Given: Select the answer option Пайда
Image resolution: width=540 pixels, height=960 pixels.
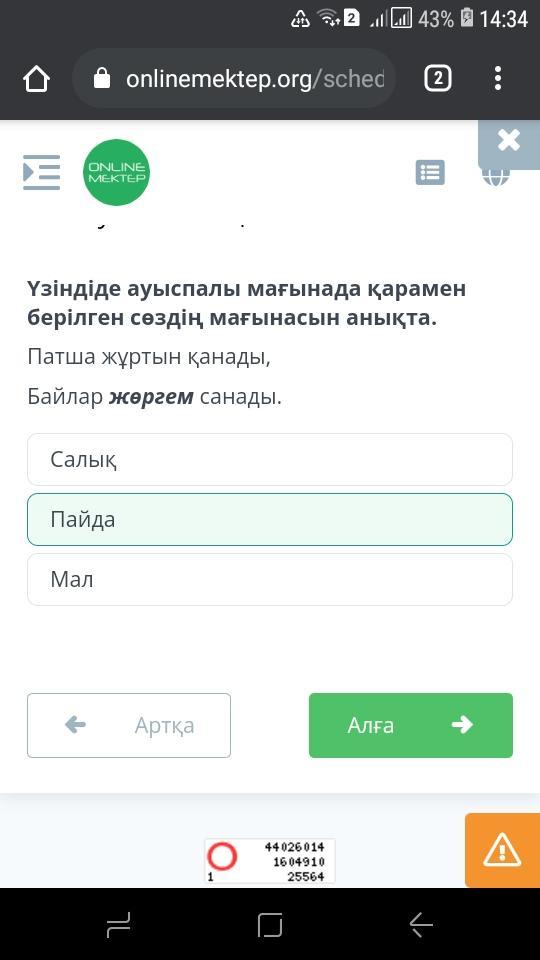Looking at the screenshot, I should (270, 519).
